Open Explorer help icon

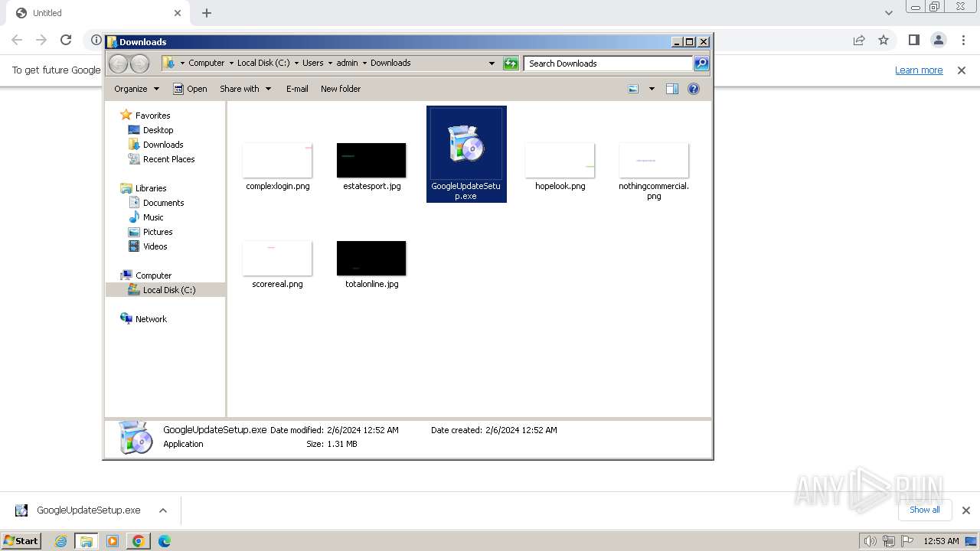694,89
